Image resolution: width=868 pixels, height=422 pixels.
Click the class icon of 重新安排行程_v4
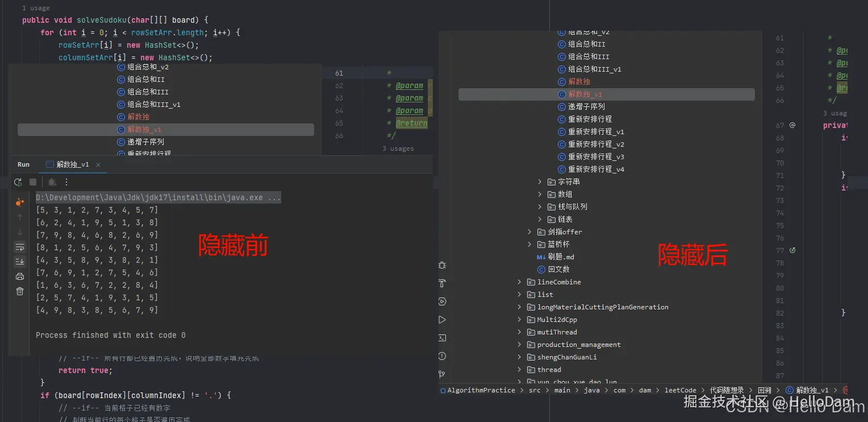(x=562, y=169)
